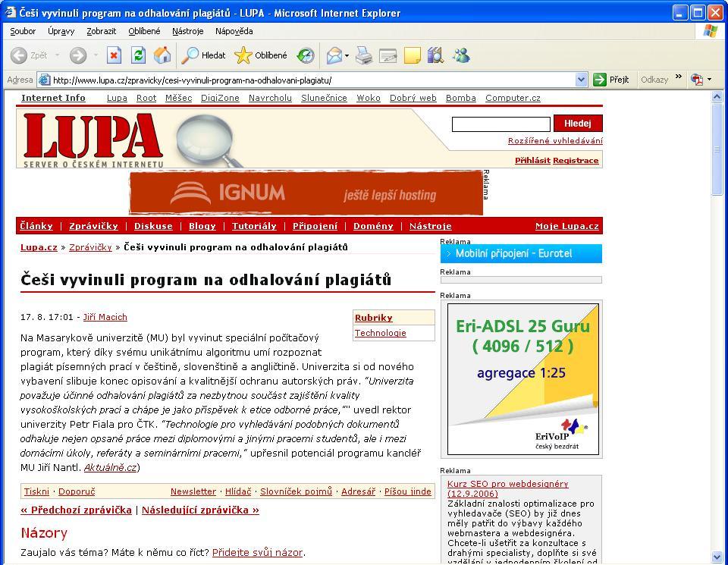Stop page loading with red X icon

pyautogui.click(x=114, y=55)
